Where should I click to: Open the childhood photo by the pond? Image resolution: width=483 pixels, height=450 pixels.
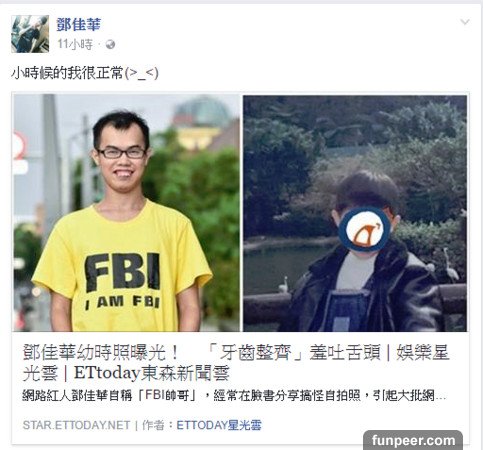355,213
